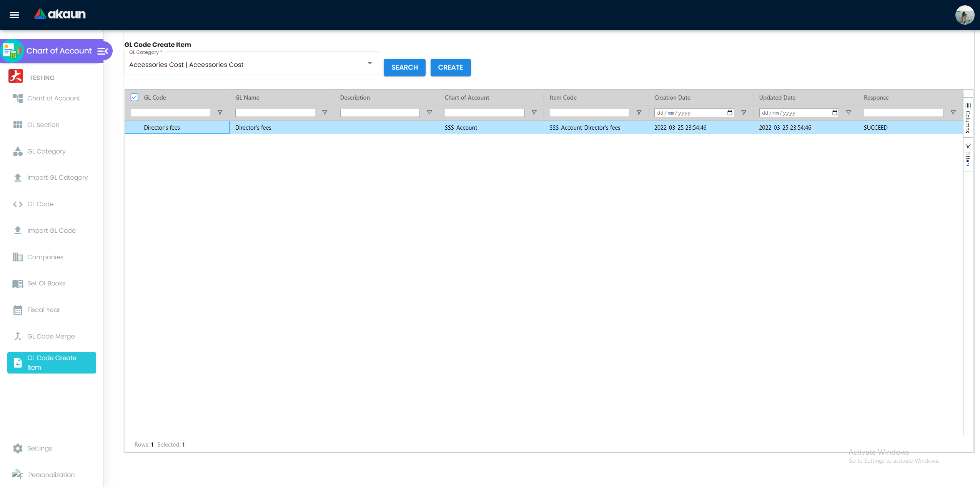
Task: Focus the Response filter input
Action: [x=903, y=113]
